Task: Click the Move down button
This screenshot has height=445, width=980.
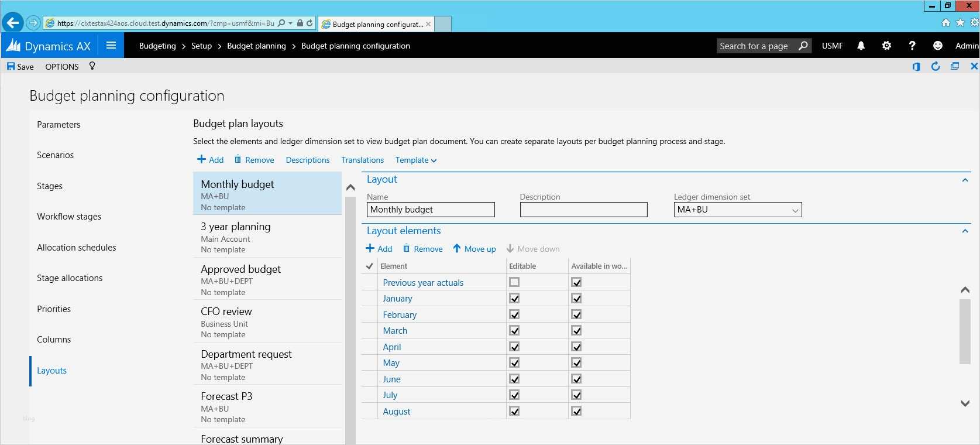Action: 532,249
